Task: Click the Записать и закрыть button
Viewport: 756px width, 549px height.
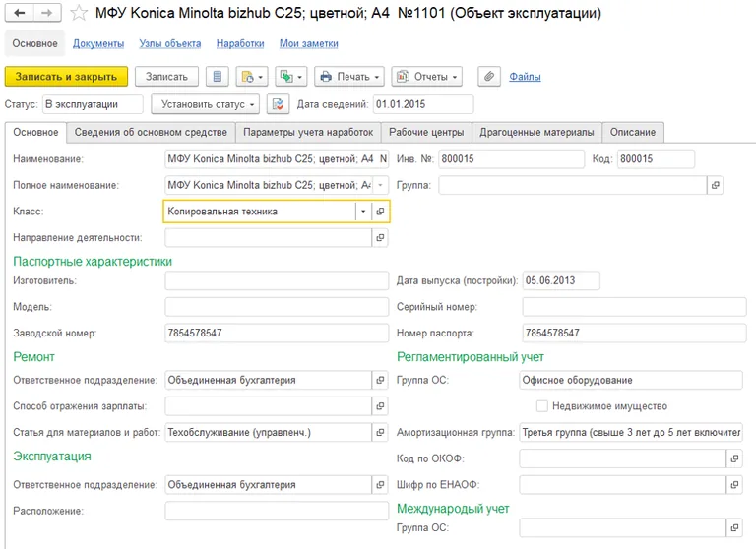Action: click(x=66, y=76)
